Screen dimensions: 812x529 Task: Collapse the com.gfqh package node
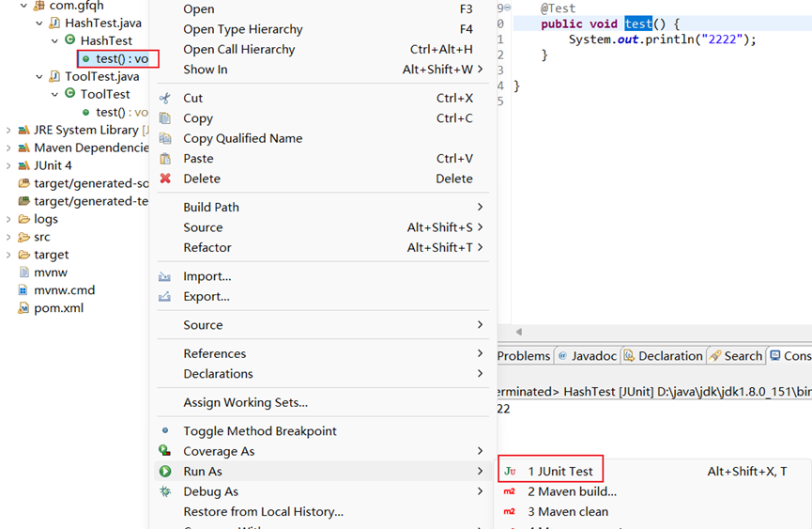pyautogui.click(x=23, y=6)
